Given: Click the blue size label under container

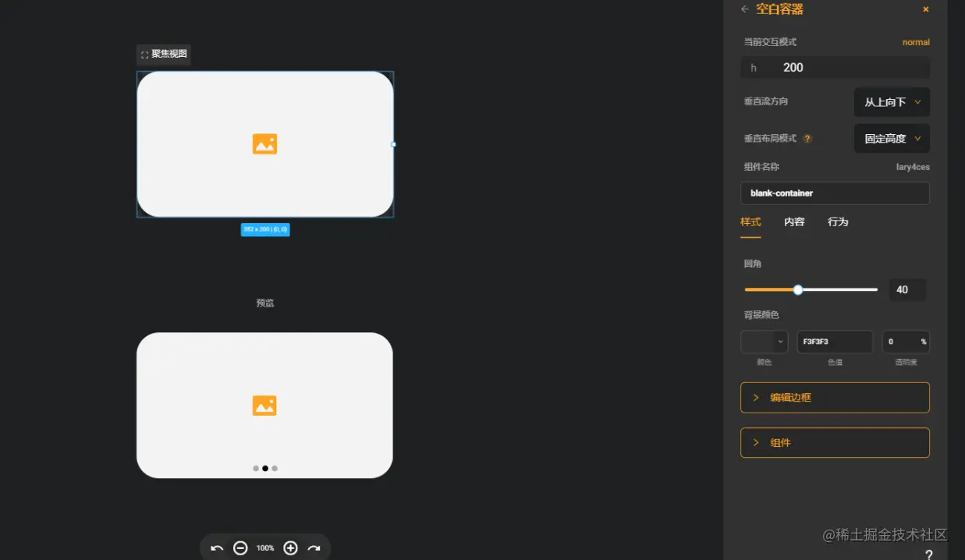Looking at the screenshot, I should coord(265,230).
